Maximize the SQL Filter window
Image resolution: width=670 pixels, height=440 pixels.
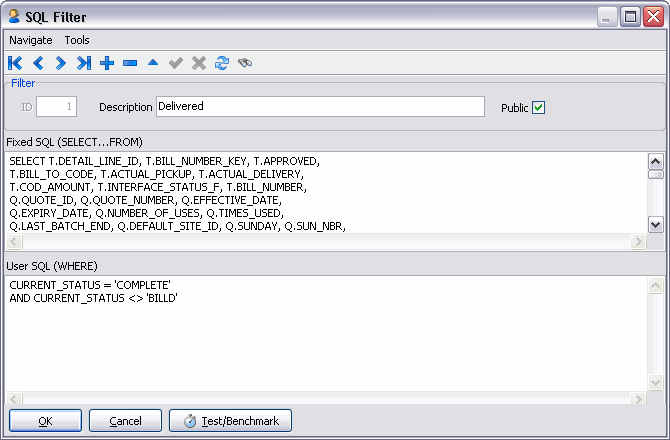pyautogui.click(x=630, y=17)
